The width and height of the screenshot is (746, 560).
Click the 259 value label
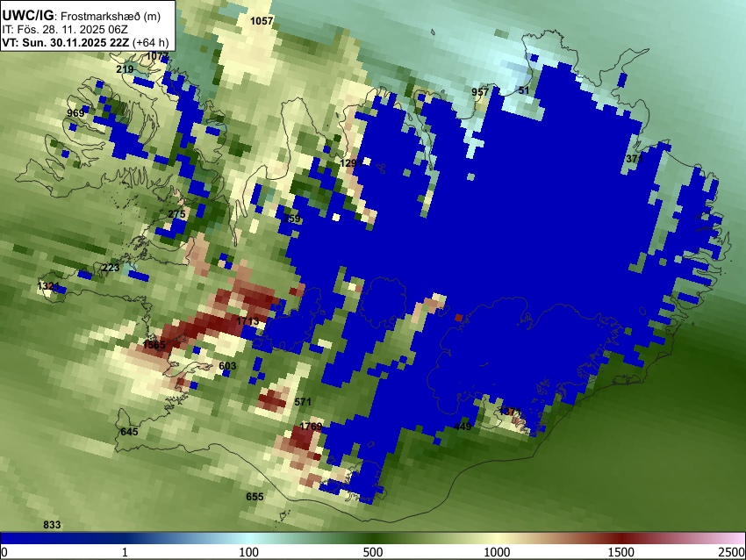click(x=291, y=219)
